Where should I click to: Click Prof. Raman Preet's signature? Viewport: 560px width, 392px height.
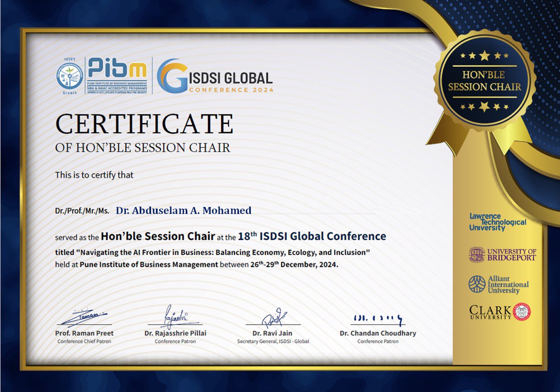pyautogui.click(x=84, y=317)
